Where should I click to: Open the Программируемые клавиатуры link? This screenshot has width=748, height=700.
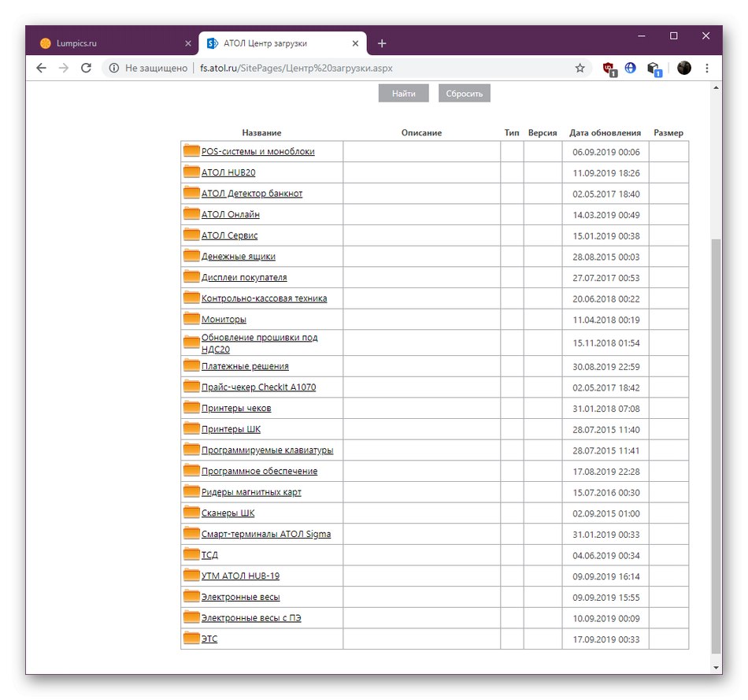(267, 450)
